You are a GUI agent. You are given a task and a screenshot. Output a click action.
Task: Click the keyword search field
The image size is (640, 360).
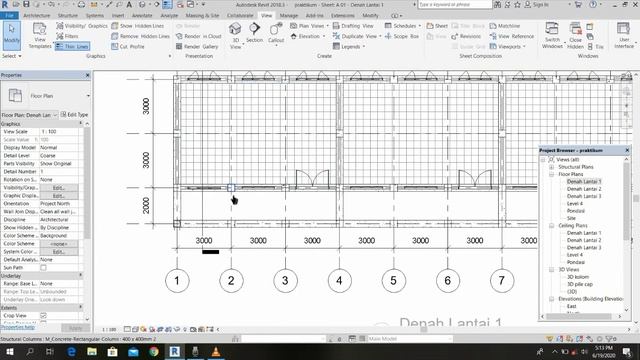coord(455,4)
